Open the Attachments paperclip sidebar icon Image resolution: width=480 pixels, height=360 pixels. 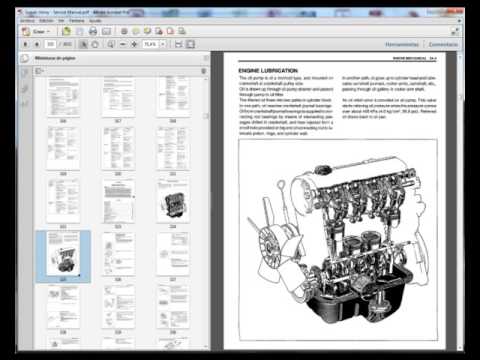25,89
